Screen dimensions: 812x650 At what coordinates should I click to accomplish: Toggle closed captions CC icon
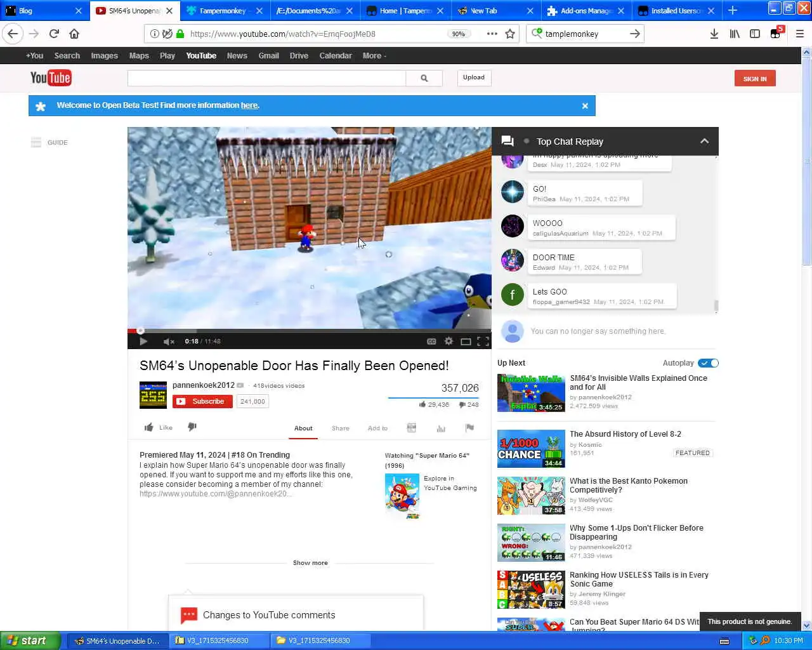[431, 342]
